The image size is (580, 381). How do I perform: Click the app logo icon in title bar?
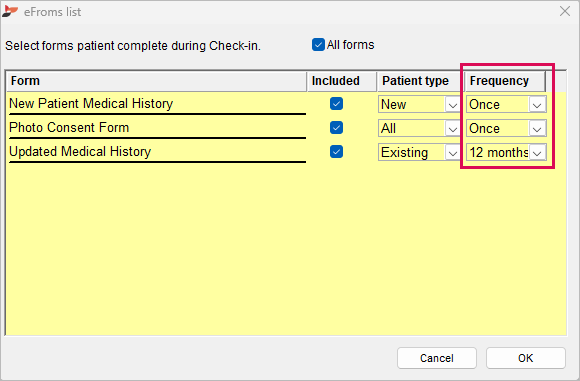pos(10,11)
